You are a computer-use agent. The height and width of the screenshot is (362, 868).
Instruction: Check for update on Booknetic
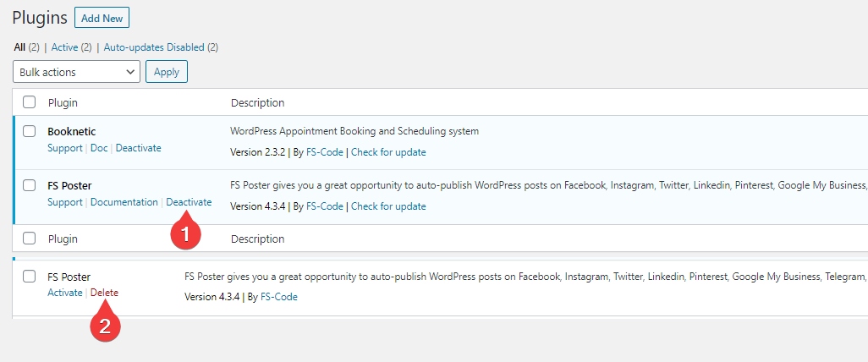point(388,152)
